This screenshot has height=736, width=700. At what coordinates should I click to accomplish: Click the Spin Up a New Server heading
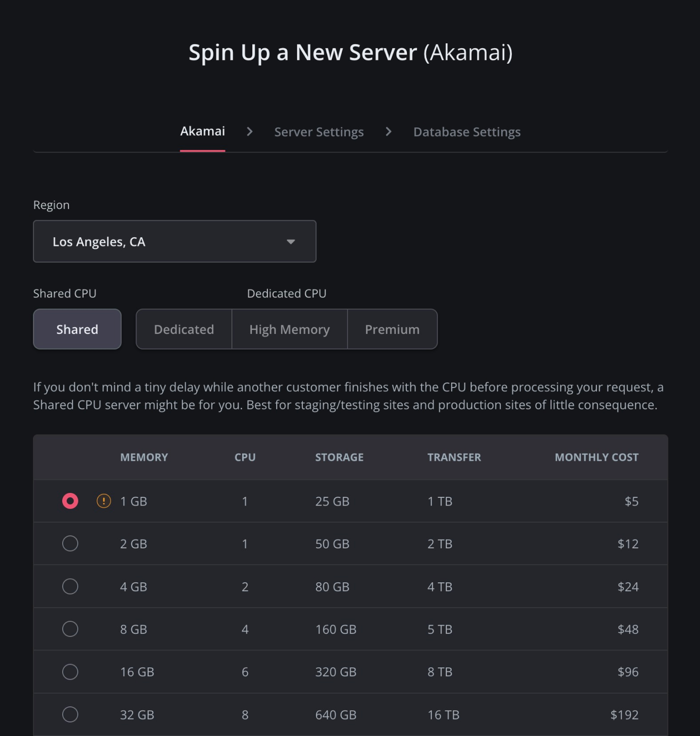[x=350, y=53]
